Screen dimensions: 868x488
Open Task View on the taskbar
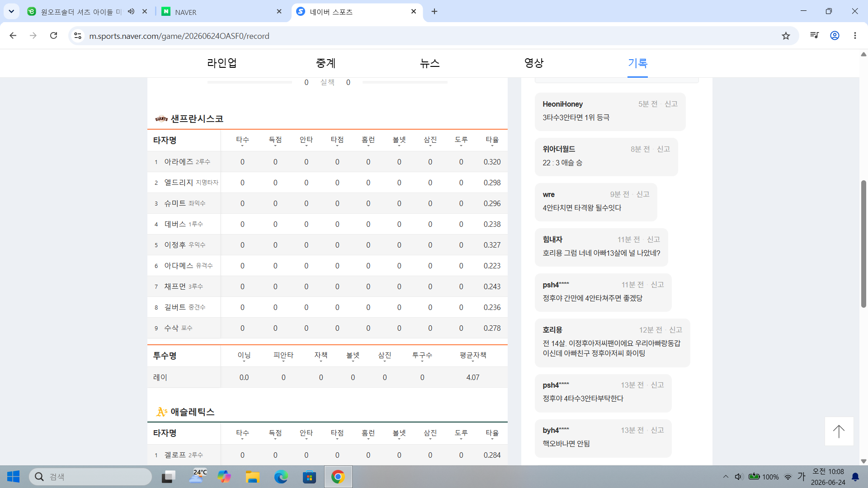169,477
